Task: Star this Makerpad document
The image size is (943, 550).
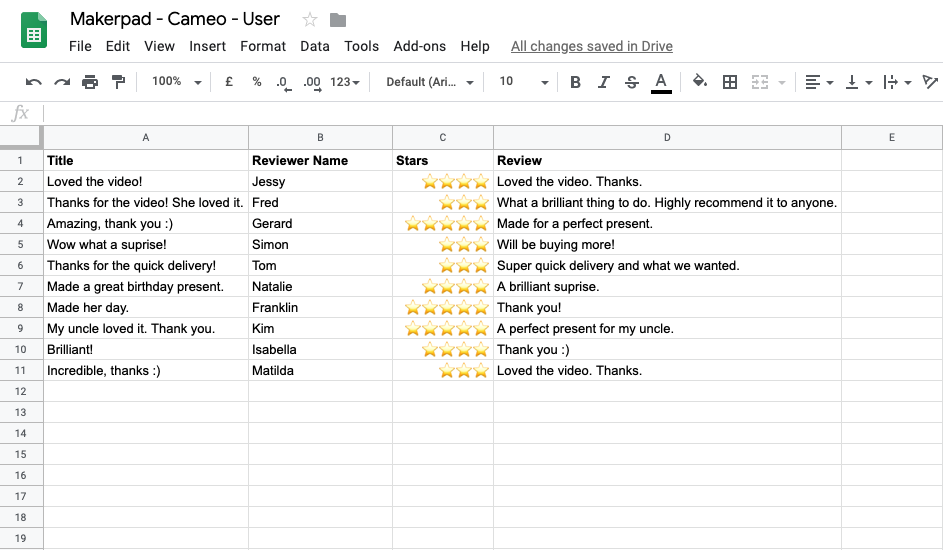Action: tap(310, 20)
